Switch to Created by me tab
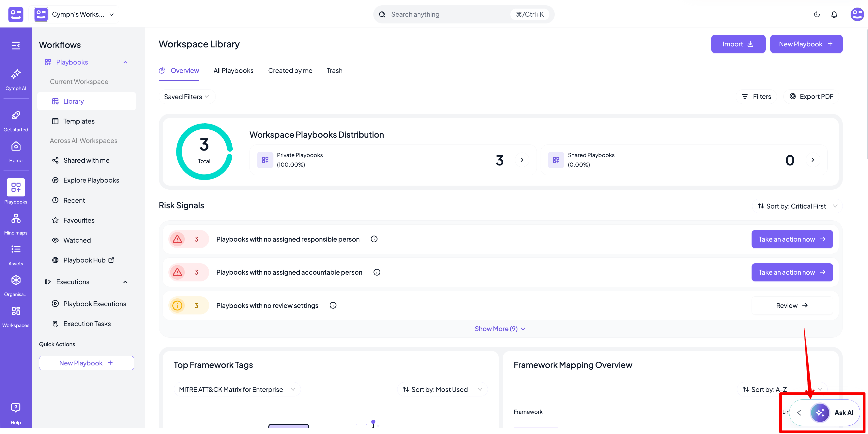 (x=290, y=70)
